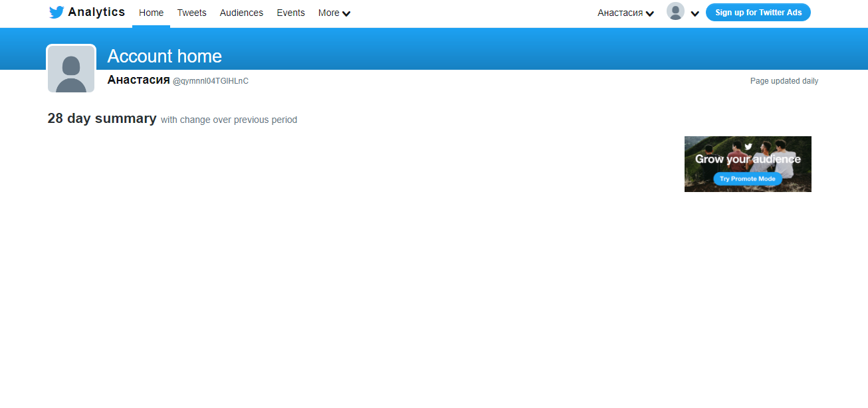Expand the More menu dropdown
The width and height of the screenshot is (868, 408).
[334, 13]
